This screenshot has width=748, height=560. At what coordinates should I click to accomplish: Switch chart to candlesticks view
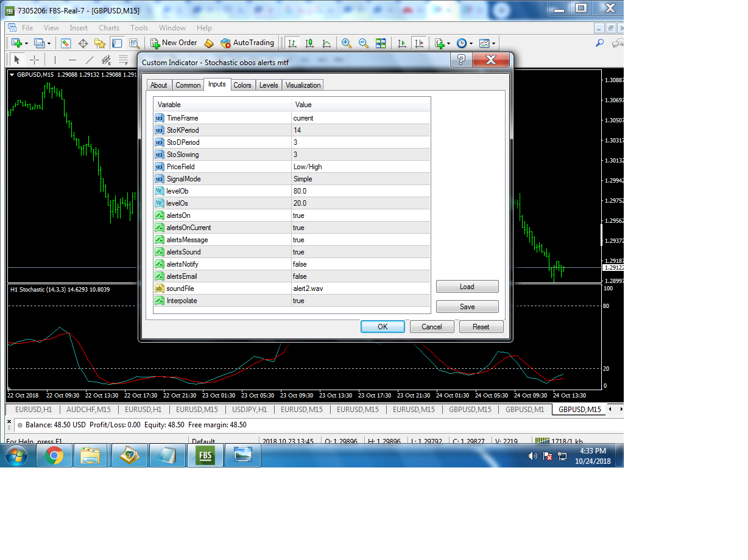(x=309, y=43)
